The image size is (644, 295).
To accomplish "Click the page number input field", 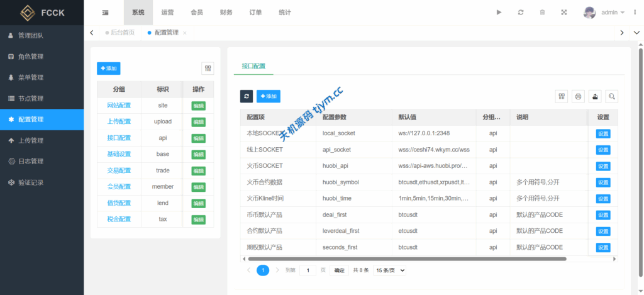I will click(308, 270).
